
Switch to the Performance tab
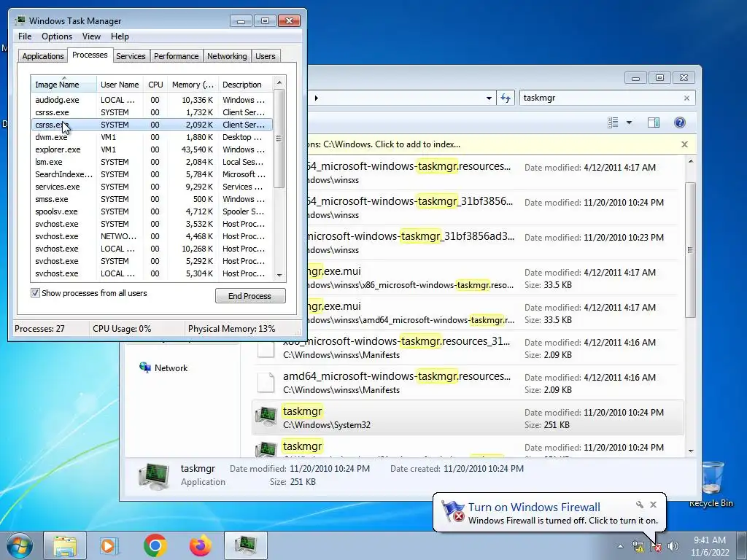tap(177, 56)
